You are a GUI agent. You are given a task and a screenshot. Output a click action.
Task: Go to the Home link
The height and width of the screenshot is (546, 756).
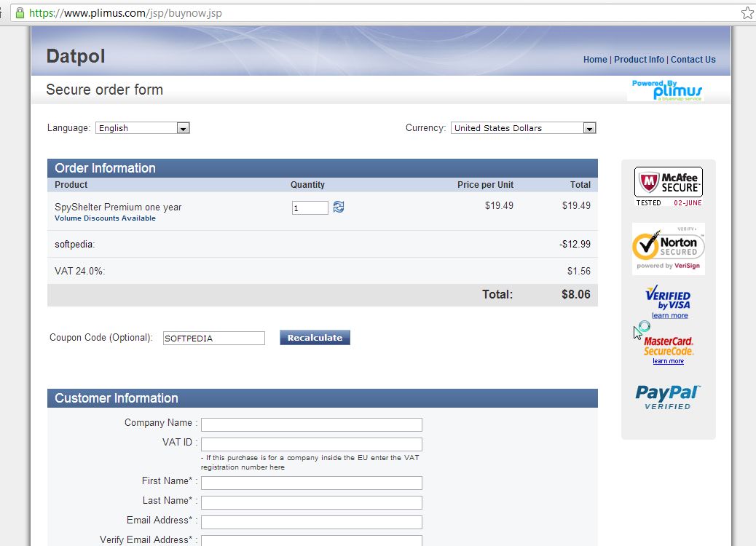click(595, 59)
